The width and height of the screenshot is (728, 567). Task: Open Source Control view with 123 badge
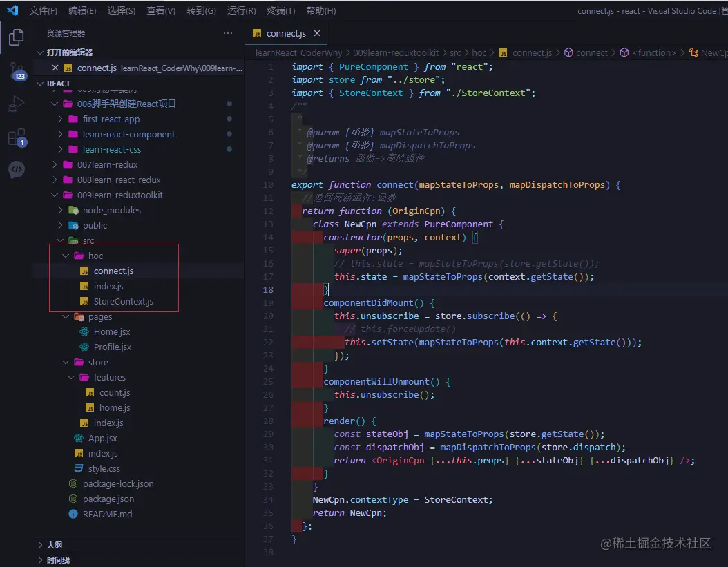pos(17,71)
